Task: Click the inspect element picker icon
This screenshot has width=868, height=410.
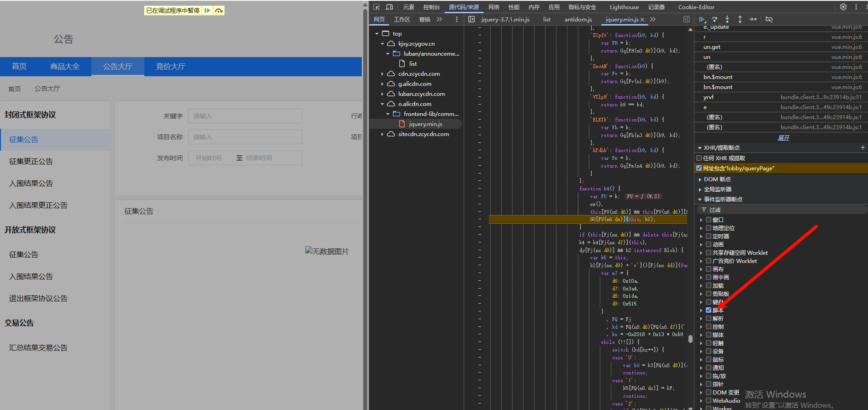Action: click(x=376, y=7)
